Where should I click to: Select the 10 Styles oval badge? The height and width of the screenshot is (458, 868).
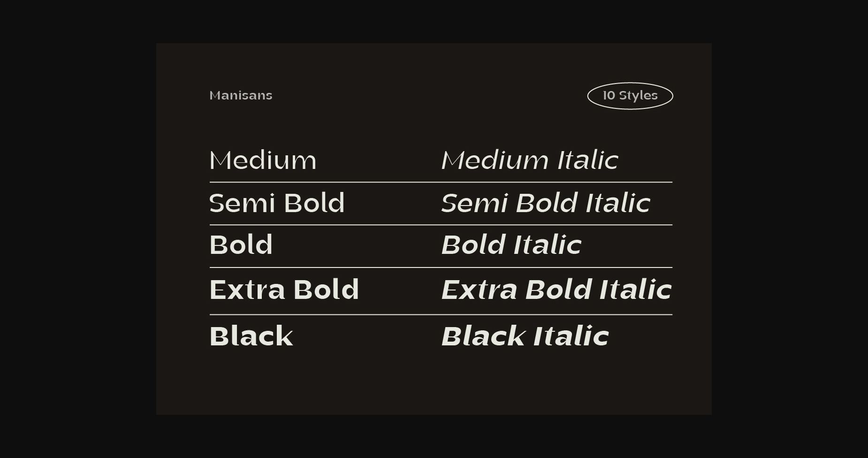click(630, 96)
